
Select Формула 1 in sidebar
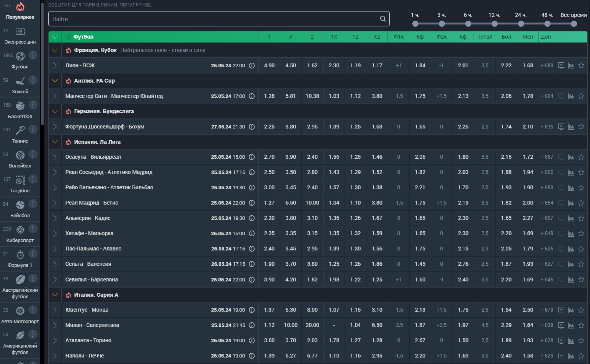point(20,259)
